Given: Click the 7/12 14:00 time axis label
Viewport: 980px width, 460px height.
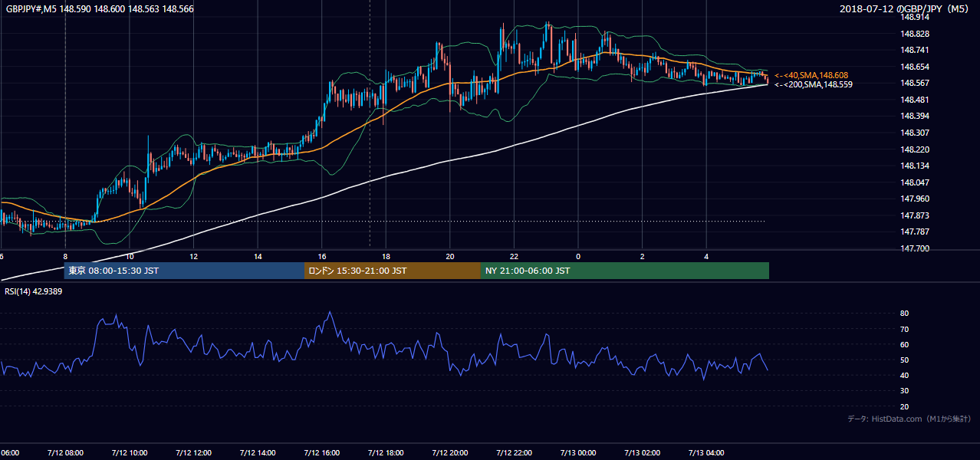Looking at the screenshot, I should coord(258,452).
